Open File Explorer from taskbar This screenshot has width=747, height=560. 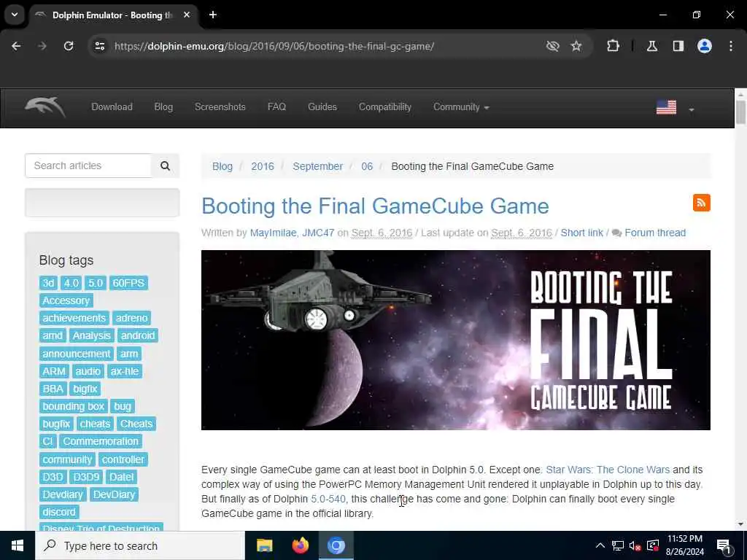(264, 545)
